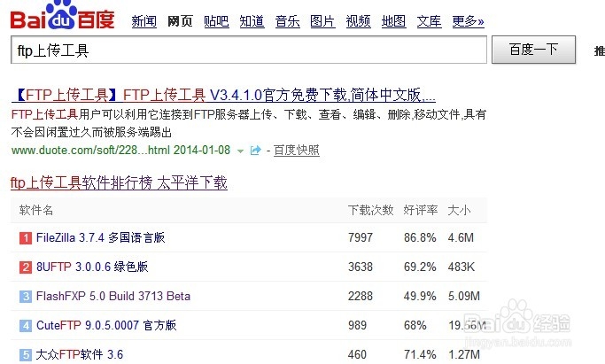Open ftp上传工具软件排行榜 太平洋下载 result
The width and height of the screenshot is (605, 364).
pyautogui.click(x=119, y=182)
